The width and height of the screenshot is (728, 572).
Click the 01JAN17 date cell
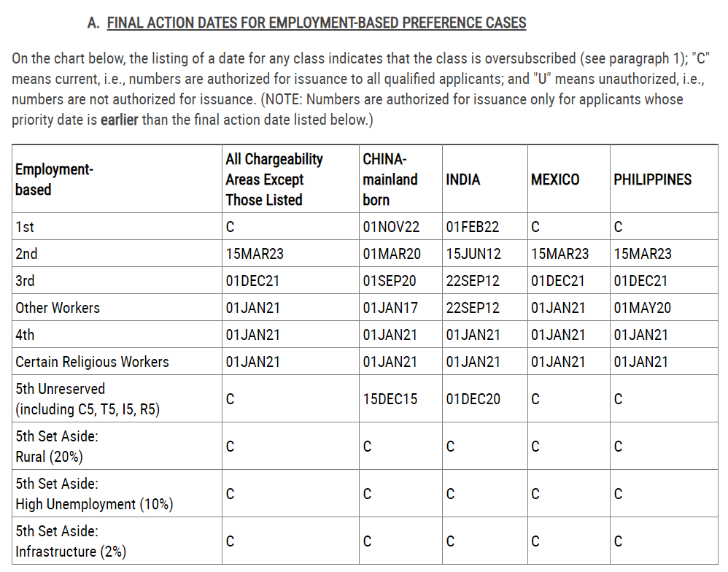pos(390,308)
